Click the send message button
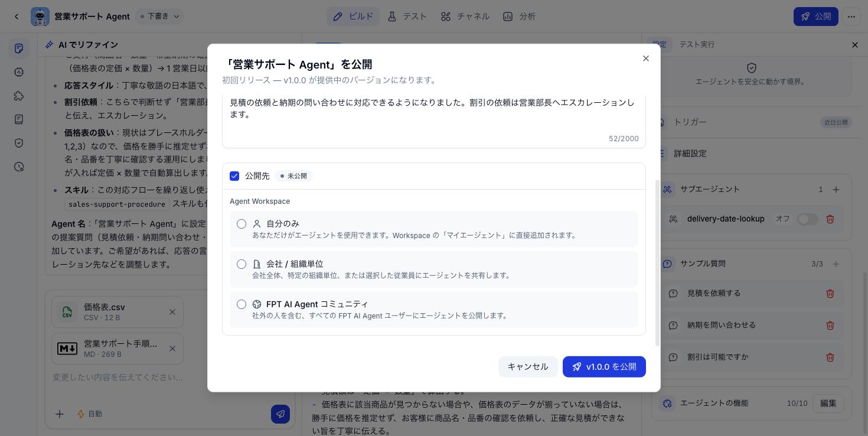Viewport: 868px width, 436px height. point(280,414)
